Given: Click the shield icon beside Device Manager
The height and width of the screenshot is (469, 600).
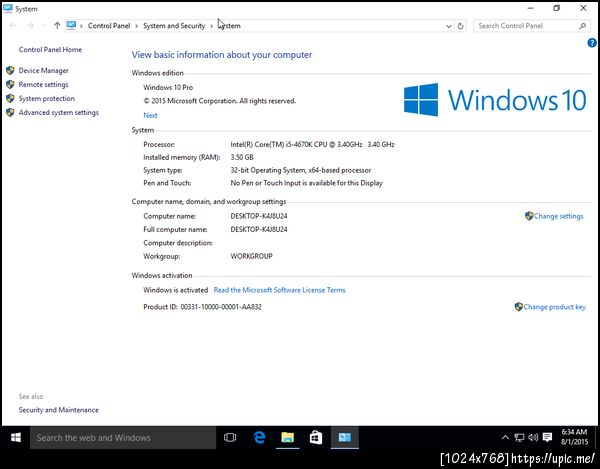Looking at the screenshot, I should (10, 70).
